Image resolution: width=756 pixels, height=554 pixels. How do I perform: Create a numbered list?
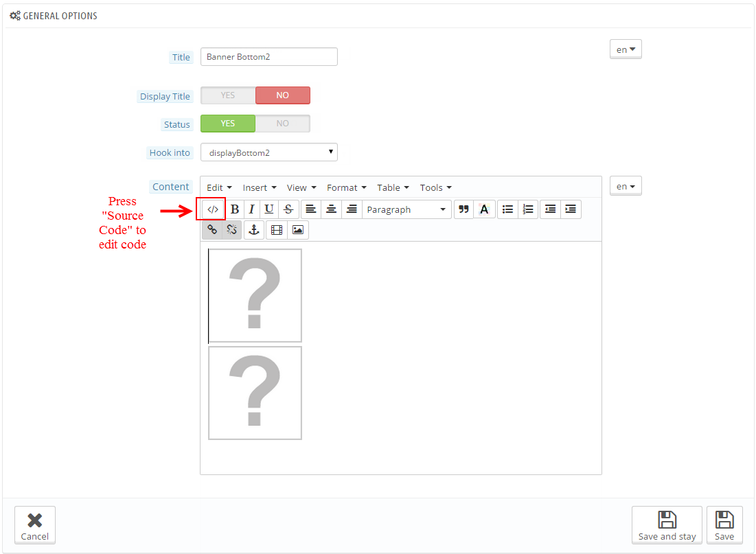(528, 209)
